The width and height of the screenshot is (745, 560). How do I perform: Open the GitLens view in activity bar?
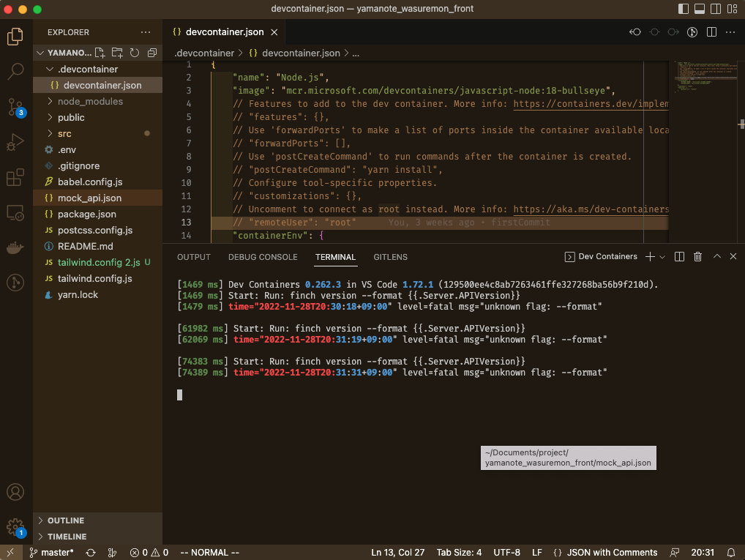tap(15, 283)
